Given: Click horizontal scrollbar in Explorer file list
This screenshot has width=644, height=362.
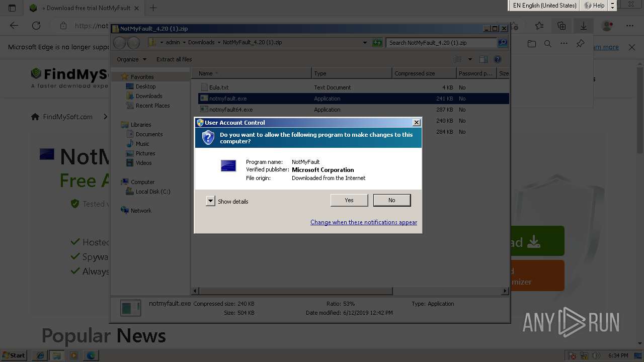Looking at the screenshot, I should click(296, 291).
